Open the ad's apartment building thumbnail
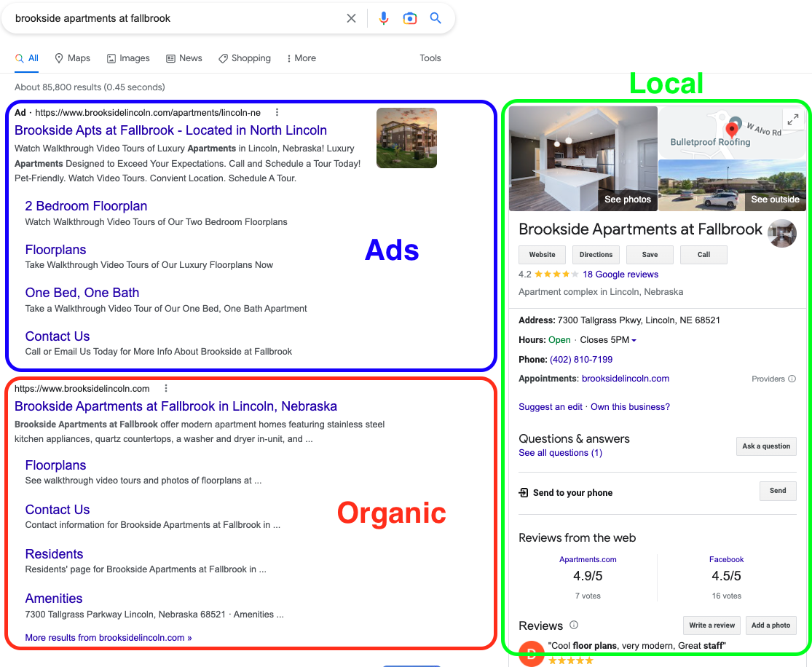The image size is (812, 667). [406, 138]
